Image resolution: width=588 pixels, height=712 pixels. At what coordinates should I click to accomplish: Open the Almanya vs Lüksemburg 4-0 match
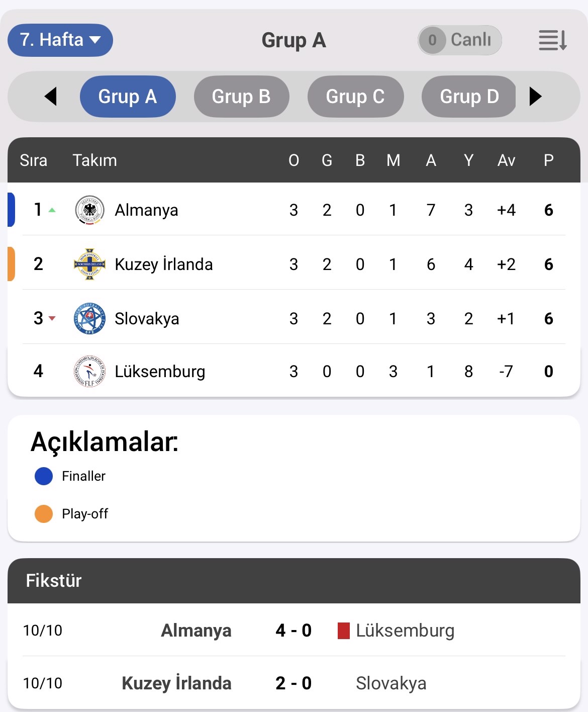click(293, 631)
